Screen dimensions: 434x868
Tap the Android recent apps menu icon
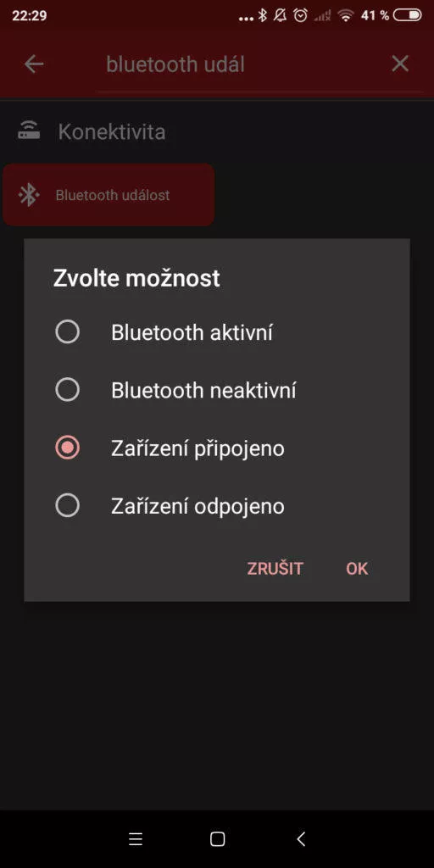click(x=136, y=839)
